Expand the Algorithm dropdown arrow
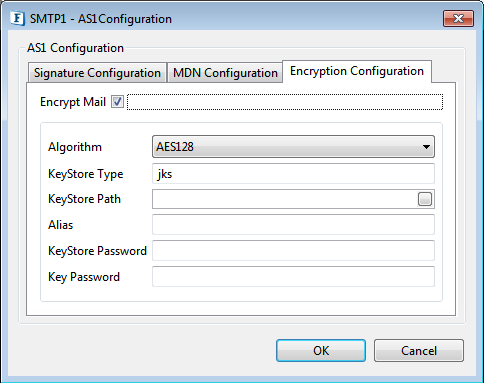This screenshot has height=383, width=484. tap(426, 147)
